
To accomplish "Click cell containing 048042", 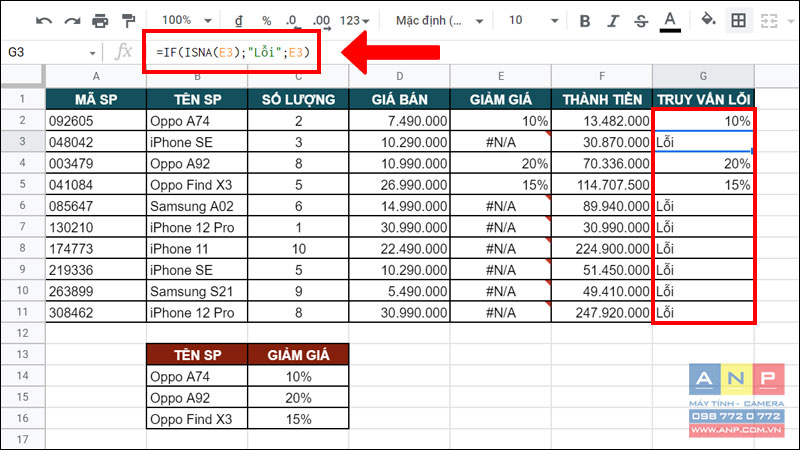I will pyautogui.click(x=96, y=142).
